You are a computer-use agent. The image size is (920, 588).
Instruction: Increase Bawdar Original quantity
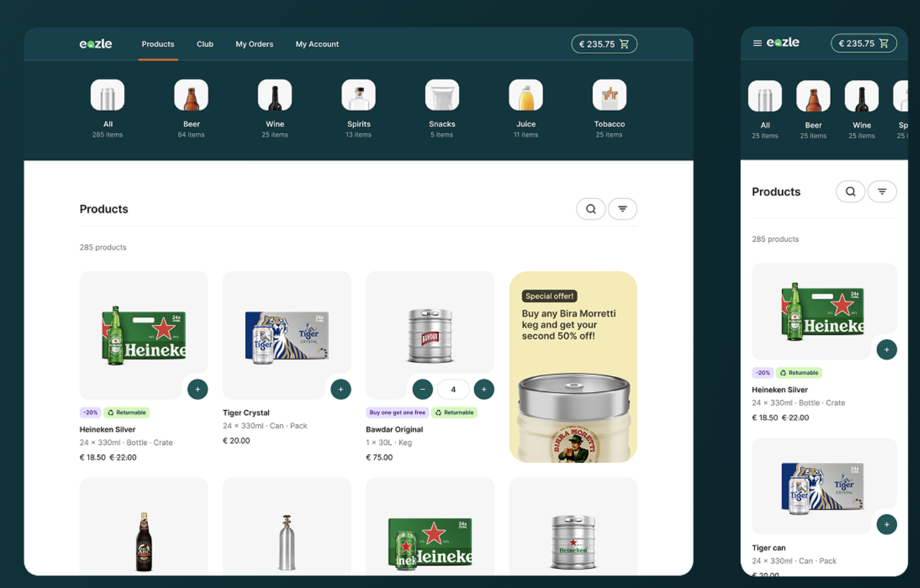coord(484,389)
